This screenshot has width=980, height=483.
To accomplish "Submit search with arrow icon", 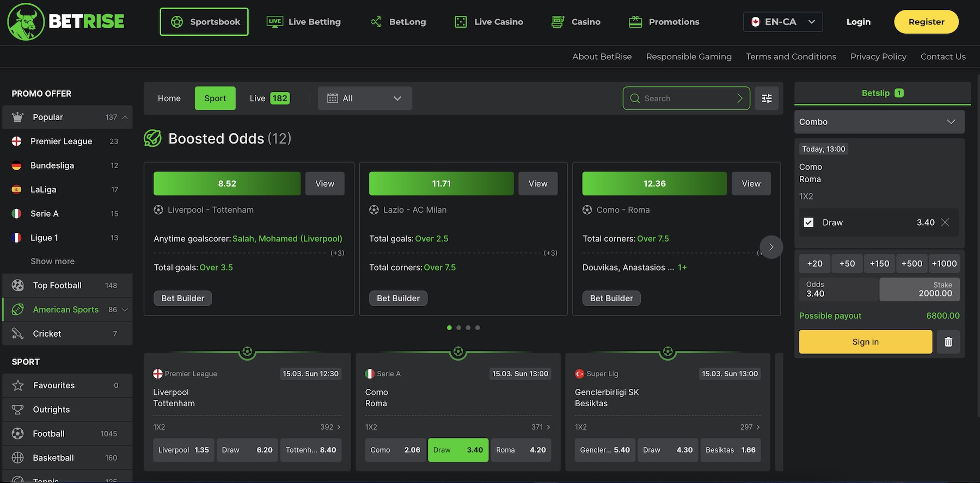I will click(740, 98).
